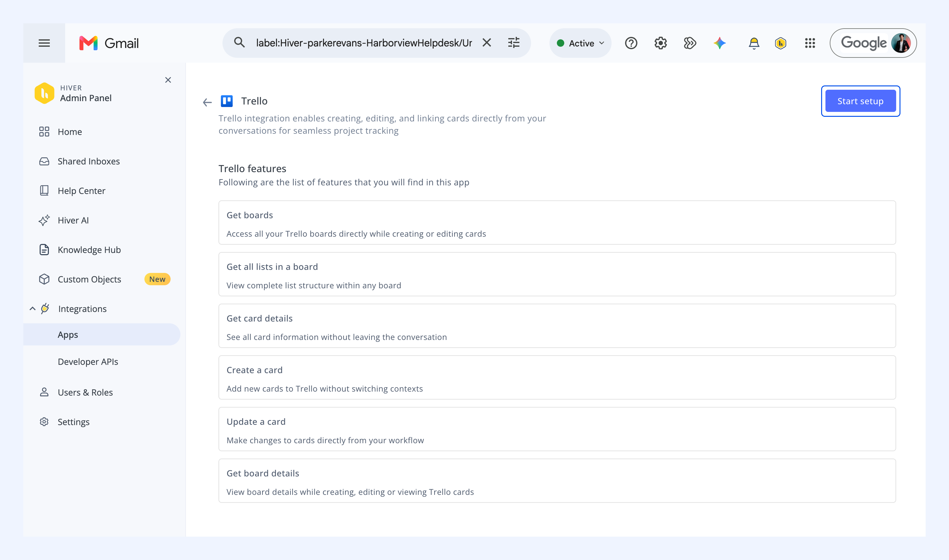This screenshot has width=949, height=560.
Task: Click the Hiver hexagon icon in header
Action: [780, 43]
